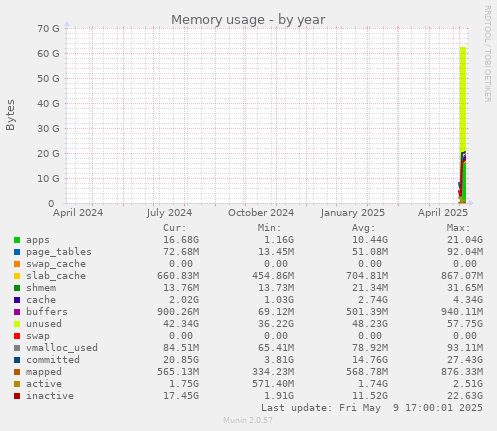The height and width of the screenshot is (431, 497).
Task: Click the 'shmem' legend label
Action: pyautogui.click(x=41, y=288)
